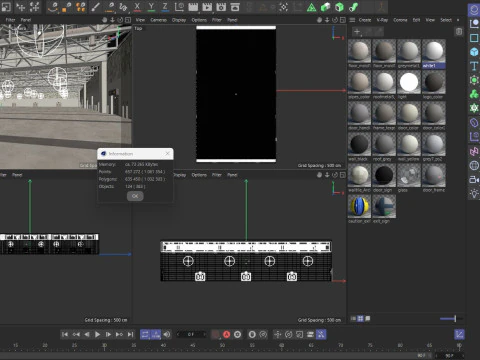Screen dimensions: 480x360
Task: Add a Camera object from sidebar
Action: coord(474,180)
